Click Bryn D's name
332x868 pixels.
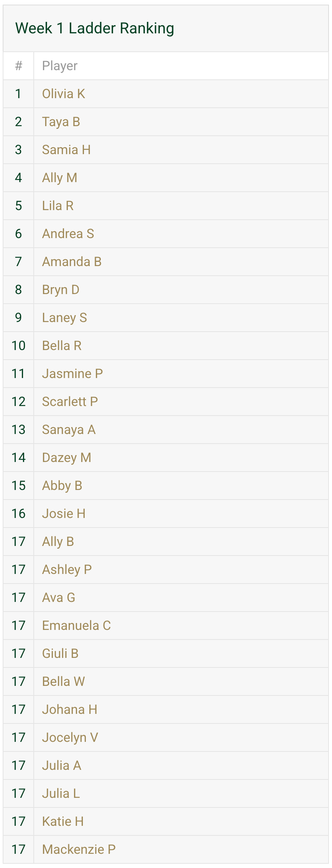point(61,290)
